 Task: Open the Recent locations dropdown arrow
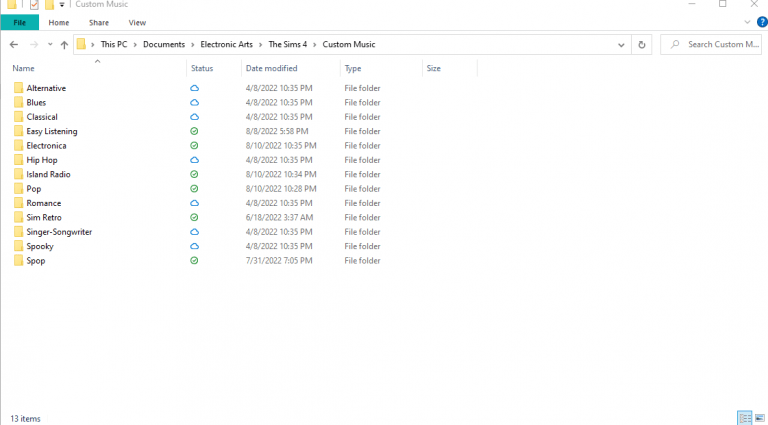(x=50, y=45)
